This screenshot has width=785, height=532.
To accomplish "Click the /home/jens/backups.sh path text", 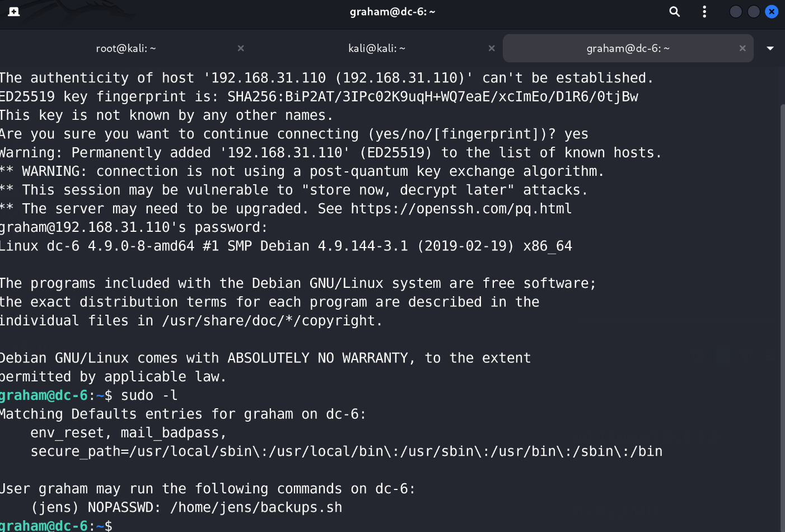I will [x=256, y=507].
